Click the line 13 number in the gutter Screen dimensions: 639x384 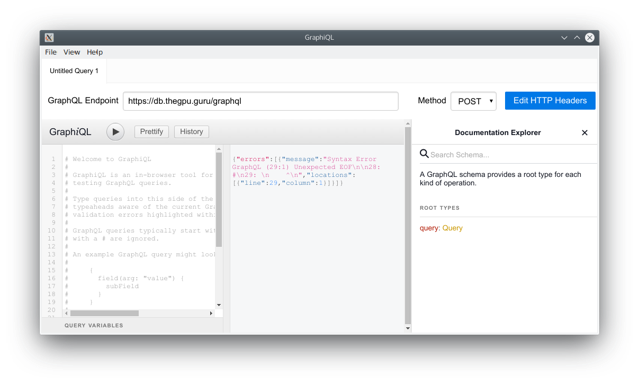[x=51, y=254]
